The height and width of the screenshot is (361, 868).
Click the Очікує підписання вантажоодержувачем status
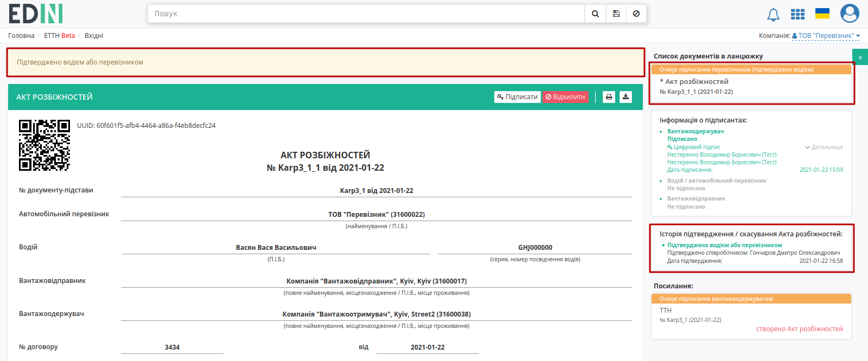click(751, 299)
